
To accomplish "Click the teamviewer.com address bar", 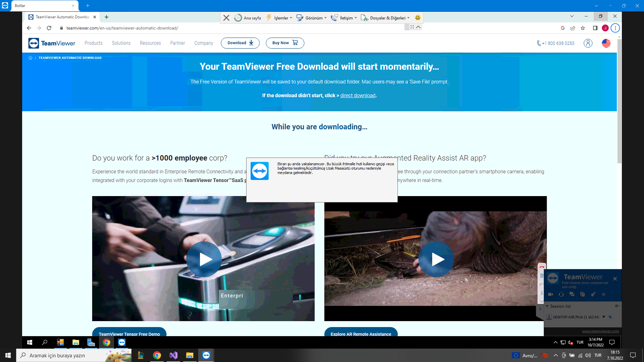I will click(122, 28).
